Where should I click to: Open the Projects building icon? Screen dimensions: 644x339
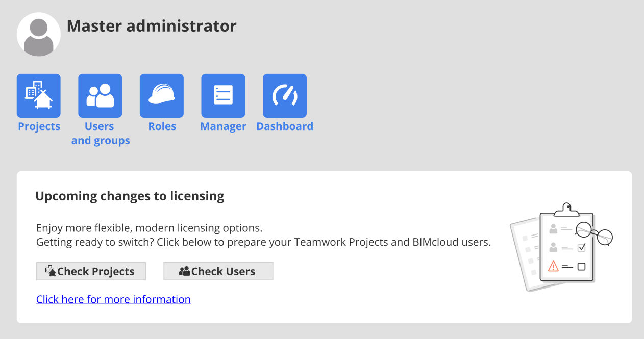pyautogui.click(x=39, y=96)
